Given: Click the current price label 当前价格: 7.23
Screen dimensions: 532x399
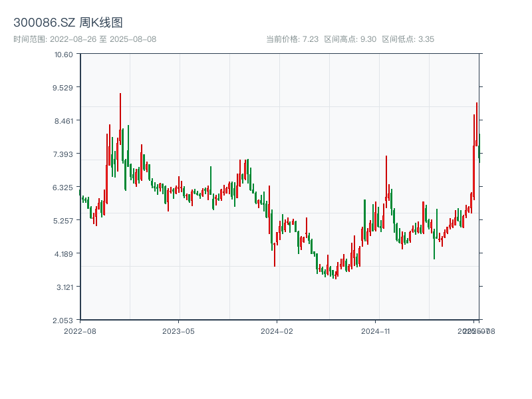Looking at the screenshot, I should coord(293,39).
